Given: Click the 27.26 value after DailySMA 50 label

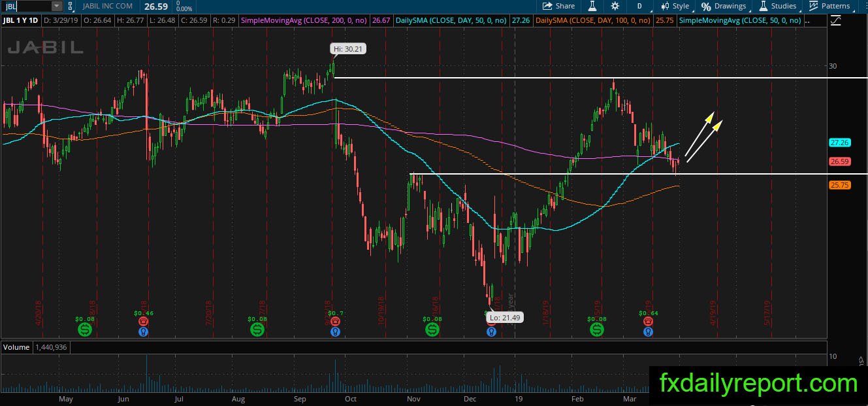Looking at the screenshot, I should (521, 21).
